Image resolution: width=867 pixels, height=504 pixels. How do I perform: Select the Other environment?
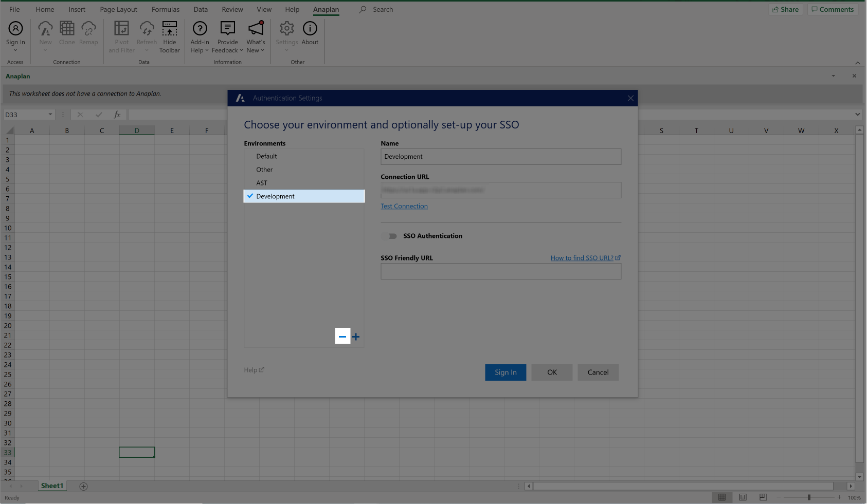(x=304, y=170)
